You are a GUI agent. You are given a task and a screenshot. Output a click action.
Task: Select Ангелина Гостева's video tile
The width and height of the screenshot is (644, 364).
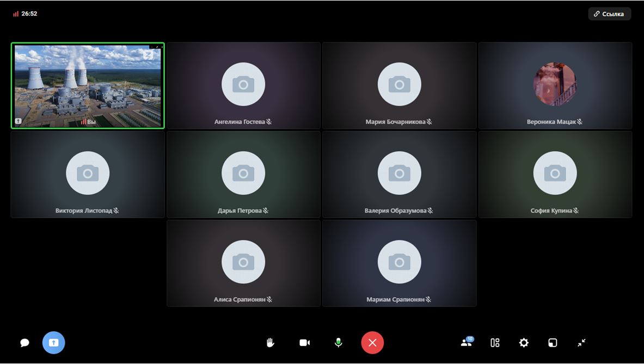[243, 86]
